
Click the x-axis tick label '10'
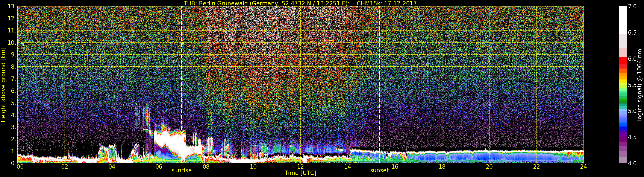253,166
